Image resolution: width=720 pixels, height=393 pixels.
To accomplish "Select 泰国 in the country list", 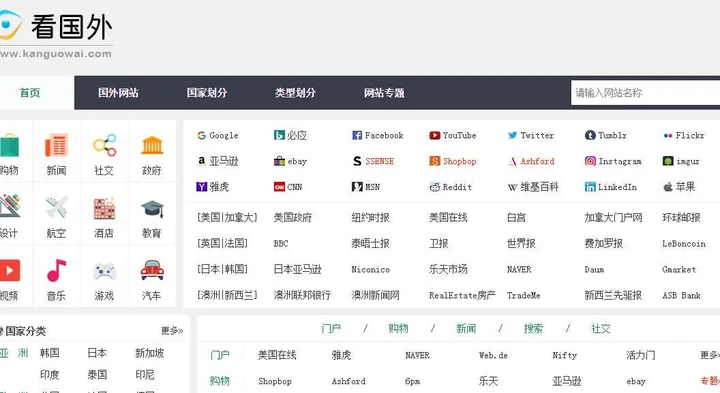I will coord(97,375).
